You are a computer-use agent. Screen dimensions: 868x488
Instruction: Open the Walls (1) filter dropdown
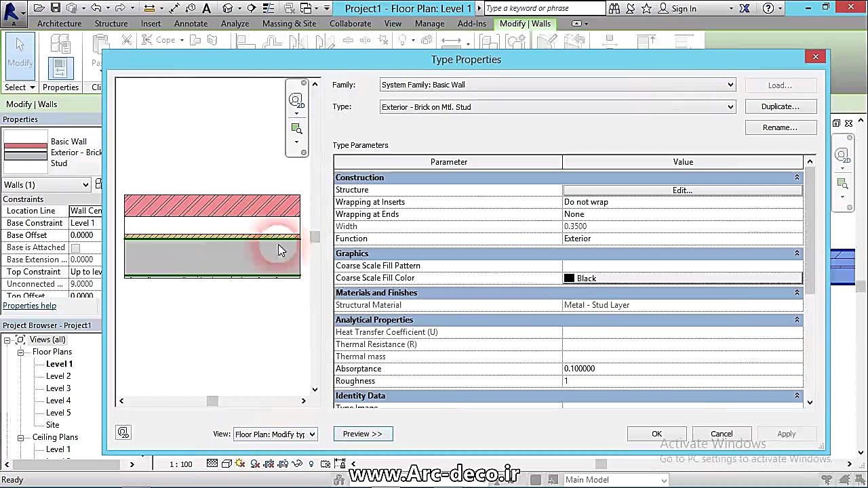[46, 184]
